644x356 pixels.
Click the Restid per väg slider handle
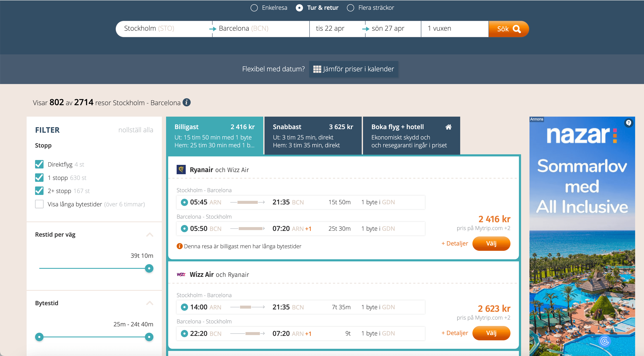tap(149, 268)
